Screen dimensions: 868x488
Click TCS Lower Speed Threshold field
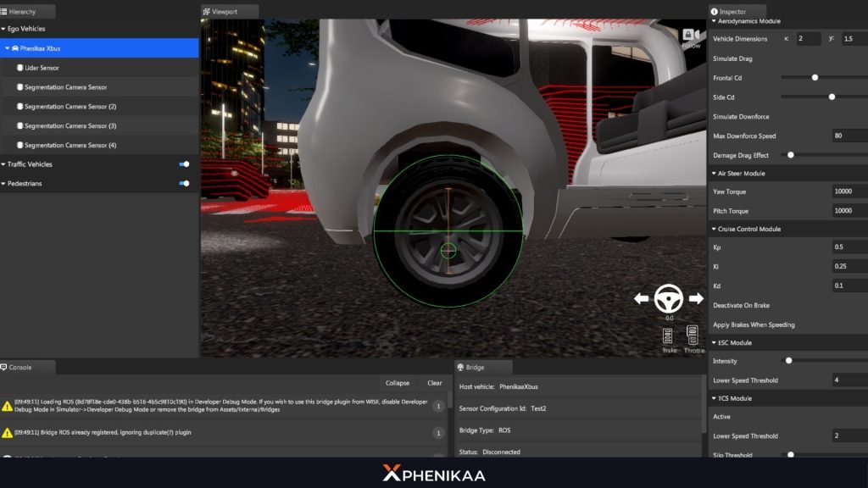click(x=849, y=435)
